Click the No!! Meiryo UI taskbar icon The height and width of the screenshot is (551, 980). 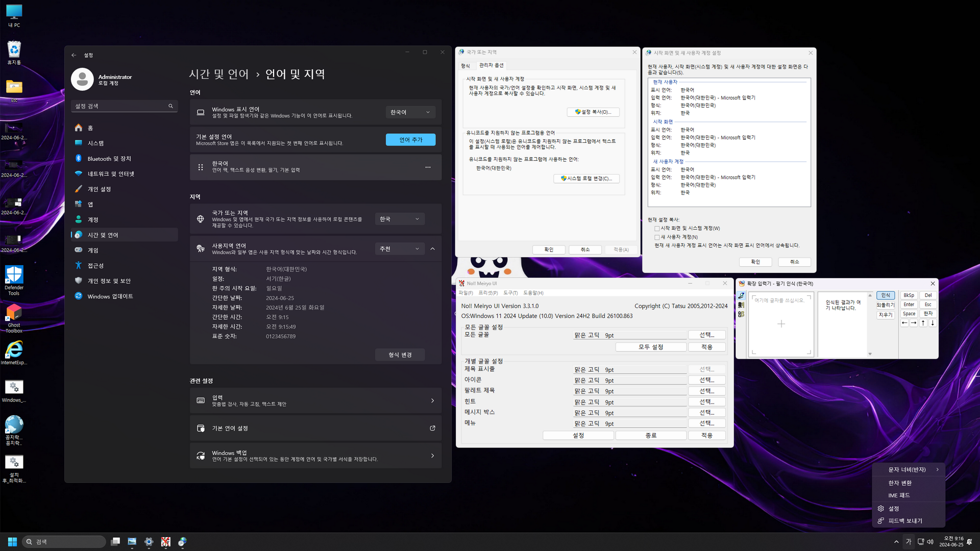pyautogui.click(x=165, y=542)
